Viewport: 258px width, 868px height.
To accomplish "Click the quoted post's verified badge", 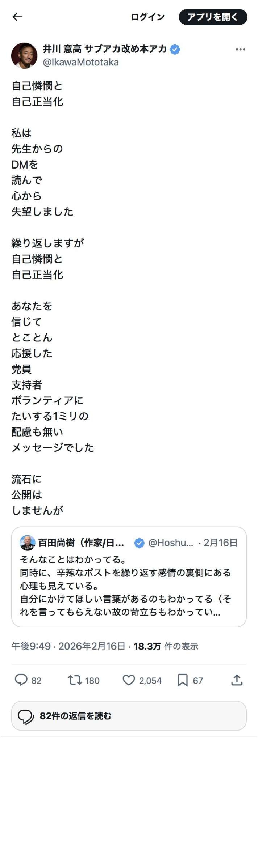I will [139, 543].
